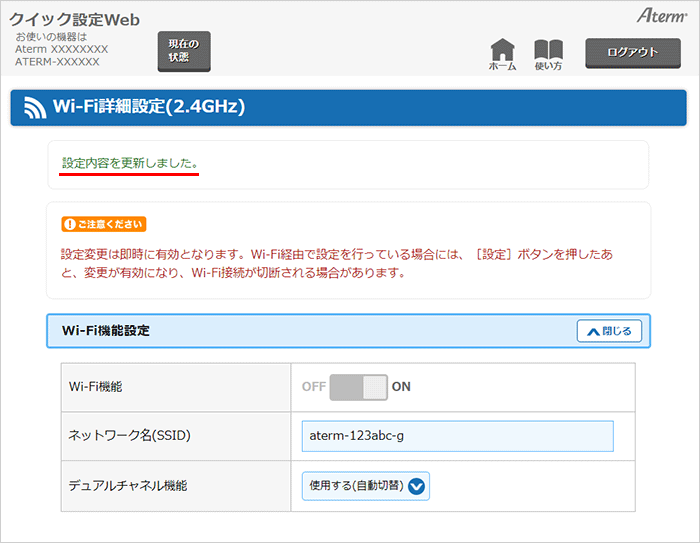
Task: Select the OFF label of Wi-Fi switch
Action: click(x=313, y=387)
